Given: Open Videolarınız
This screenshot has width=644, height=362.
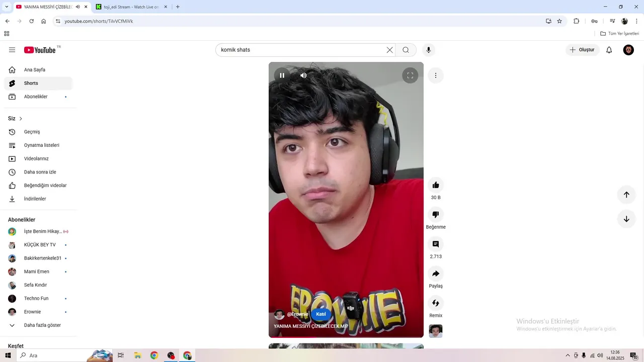Looking at the screenshot, I should click(x=38, y=159).
